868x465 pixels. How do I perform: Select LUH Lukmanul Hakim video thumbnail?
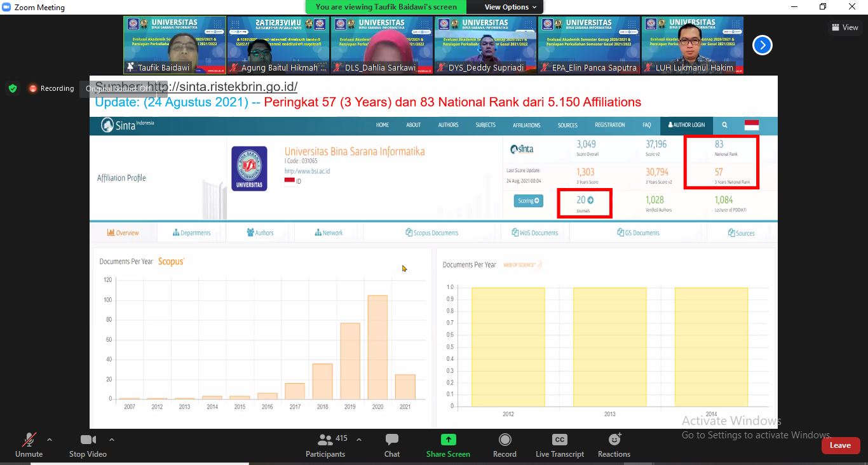(693, 45)
